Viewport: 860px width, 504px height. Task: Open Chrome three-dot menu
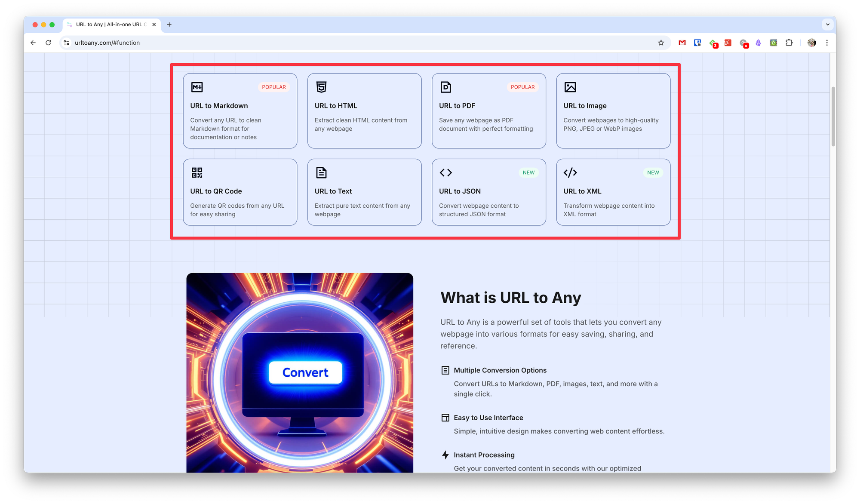(x=826, y=43)
